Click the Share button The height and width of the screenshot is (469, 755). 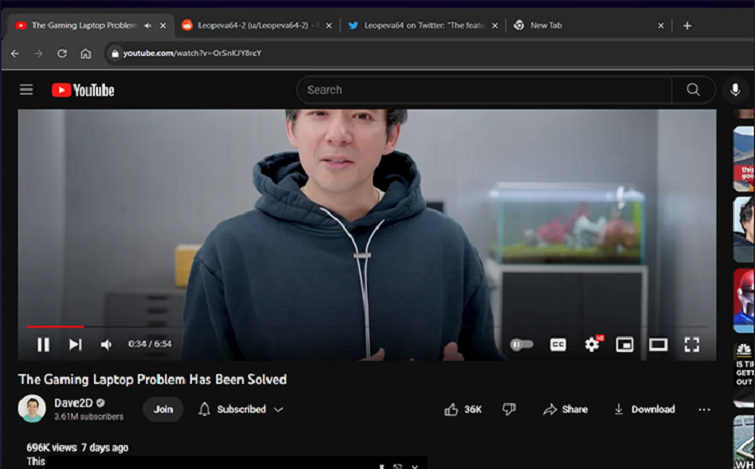tap(565, 409)
